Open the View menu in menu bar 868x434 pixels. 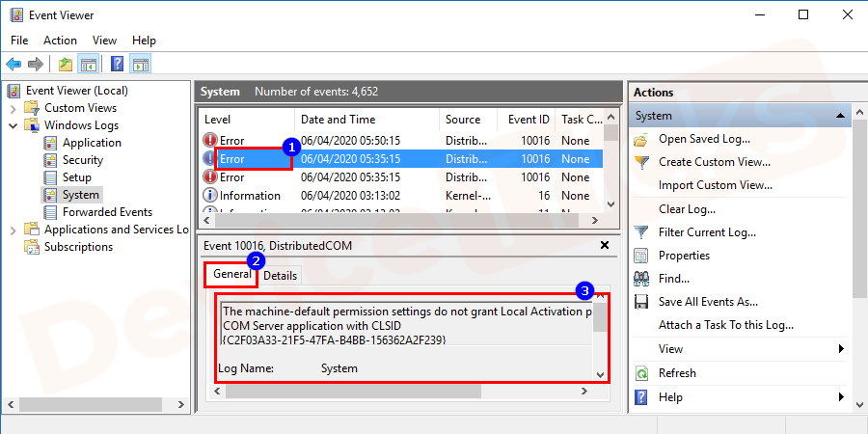point(104,41)
